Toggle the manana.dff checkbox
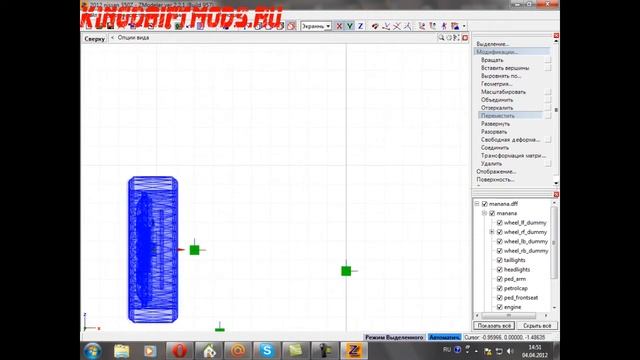 484,204
